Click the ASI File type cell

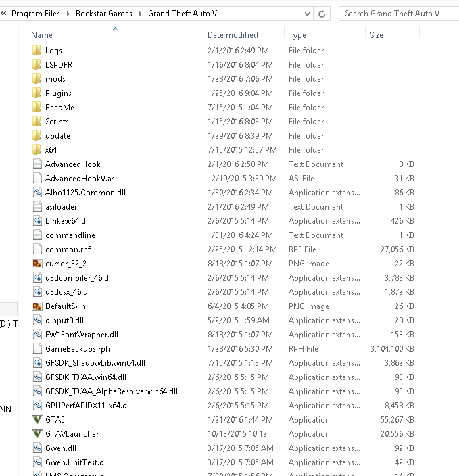(301, 178)
